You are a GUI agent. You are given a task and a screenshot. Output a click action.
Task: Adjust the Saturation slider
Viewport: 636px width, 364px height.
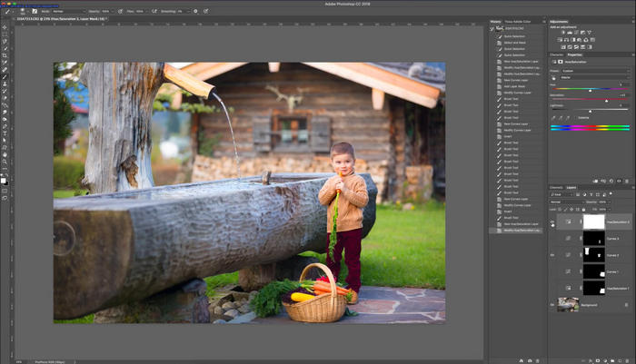606,100
